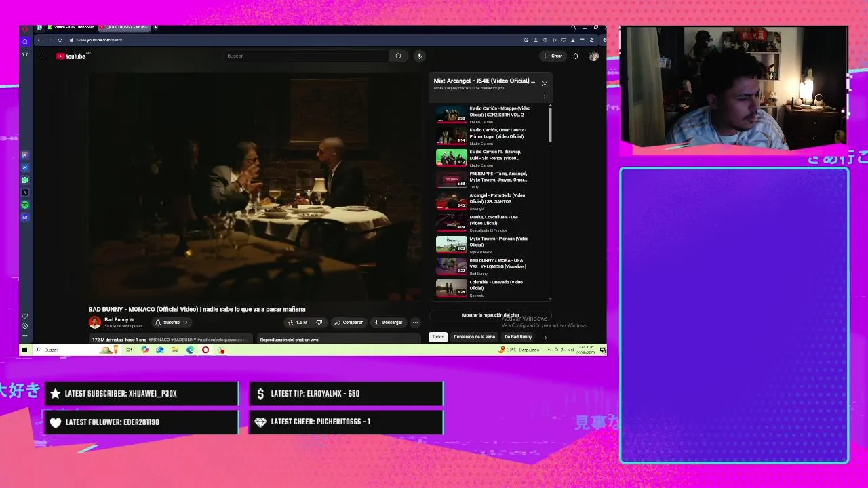Click the browser address bar URL

pos(100,40)
